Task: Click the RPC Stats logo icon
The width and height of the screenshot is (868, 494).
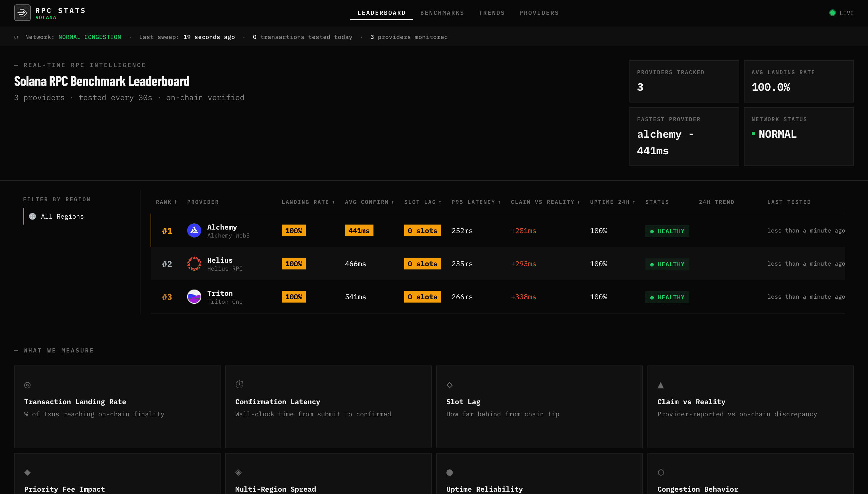Action: (x=22, y=13)
